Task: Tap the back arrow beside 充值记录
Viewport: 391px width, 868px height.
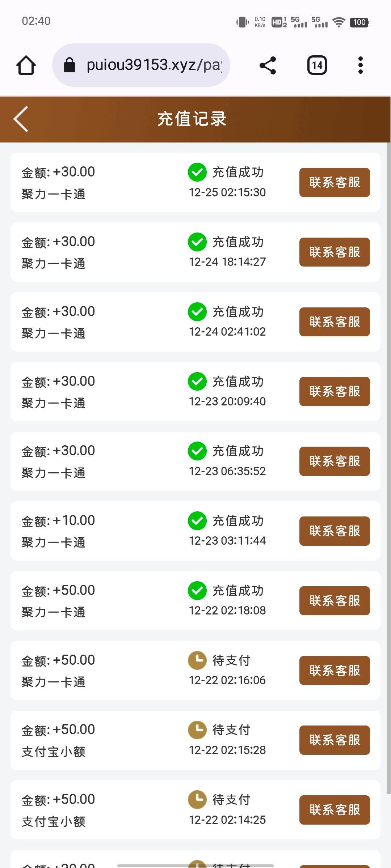Action: point(21,119)
